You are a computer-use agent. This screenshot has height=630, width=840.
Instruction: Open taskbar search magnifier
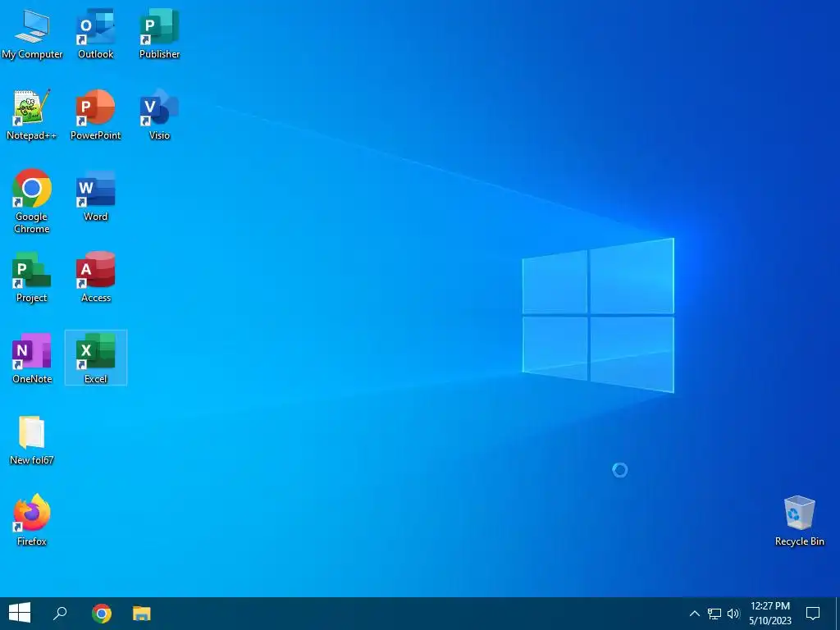point(60,614)
